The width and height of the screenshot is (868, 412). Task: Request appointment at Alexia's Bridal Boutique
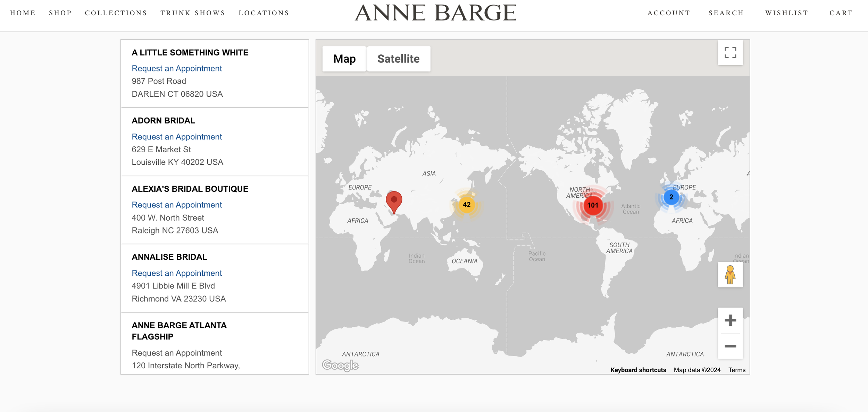176,205
